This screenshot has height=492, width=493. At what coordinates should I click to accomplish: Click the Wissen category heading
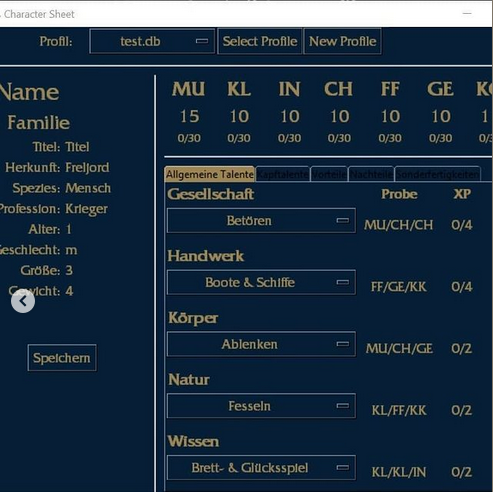[193, 441]
